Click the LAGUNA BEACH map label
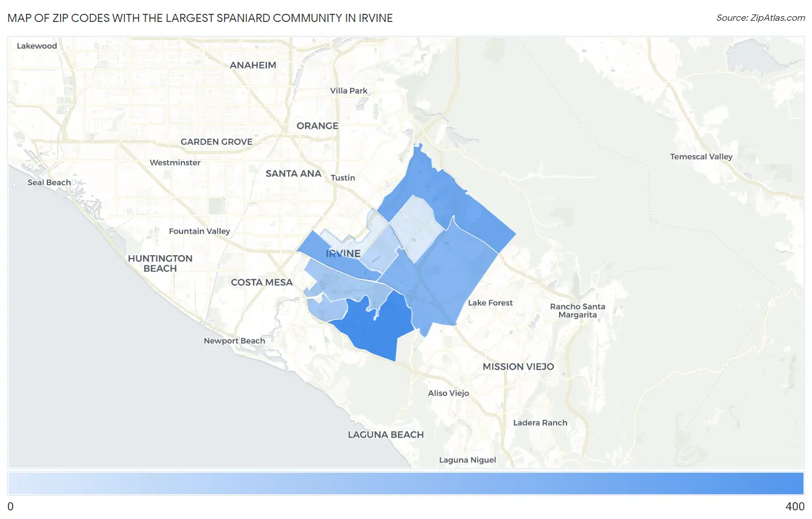812x519 pixels. tap(386, 435)
